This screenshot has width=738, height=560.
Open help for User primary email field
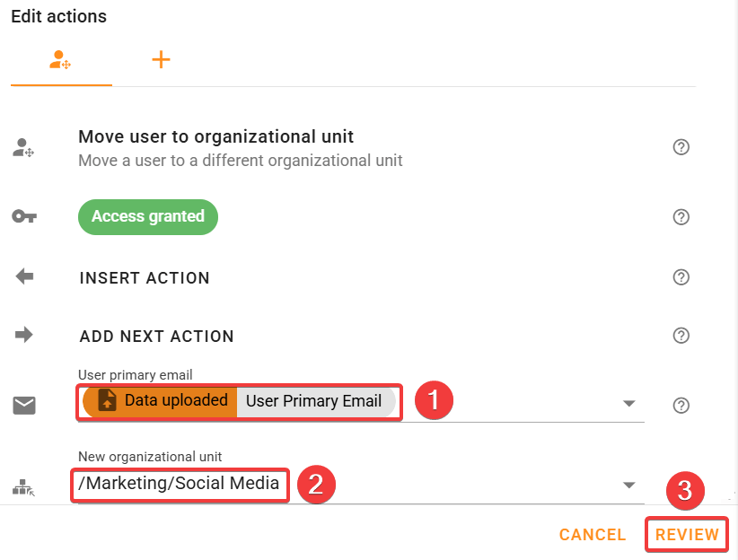coord(681,406)
